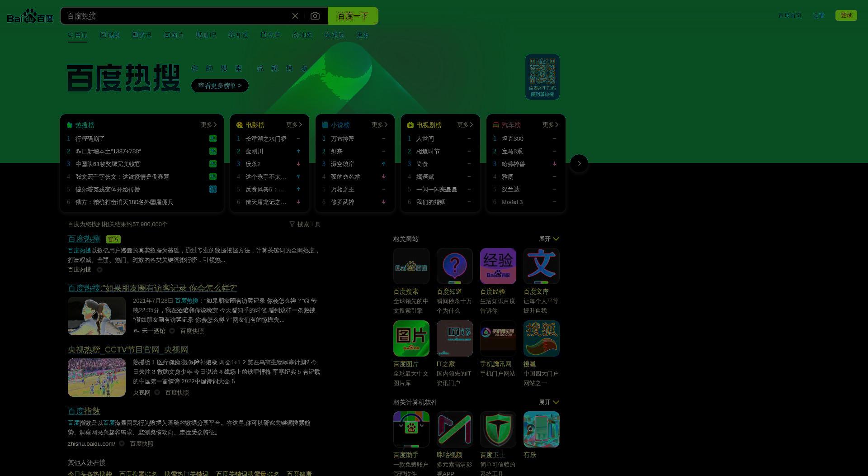Image resolution: width=868 pixels, height=476 pixels.
Task: Expand 更多 in the 热搜榜 card
Action: point(209,125)
